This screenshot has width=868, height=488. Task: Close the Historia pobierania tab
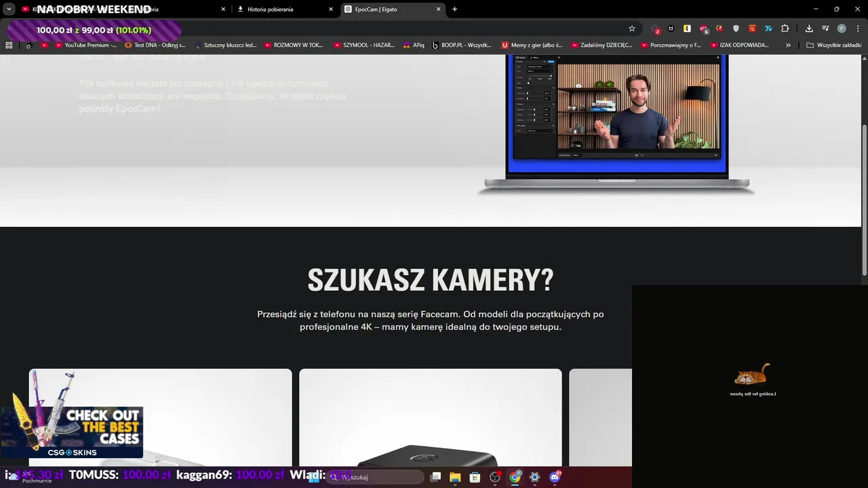click(x=331, y=9)
